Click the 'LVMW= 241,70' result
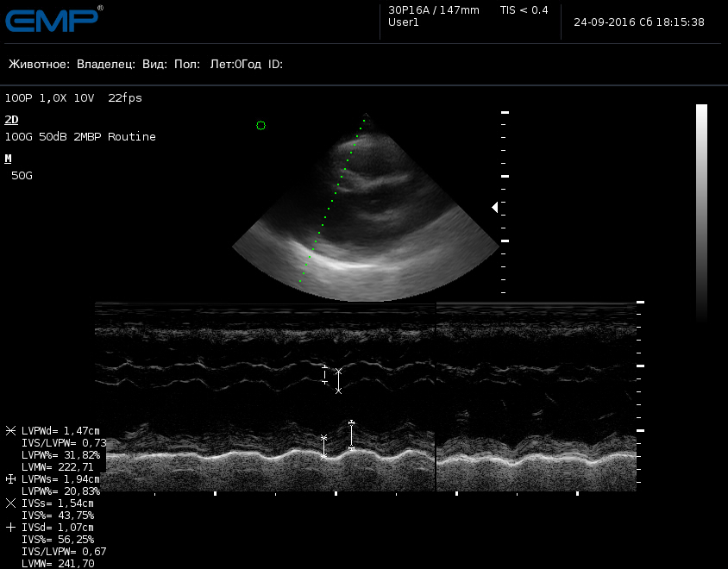 pos(58,564)
